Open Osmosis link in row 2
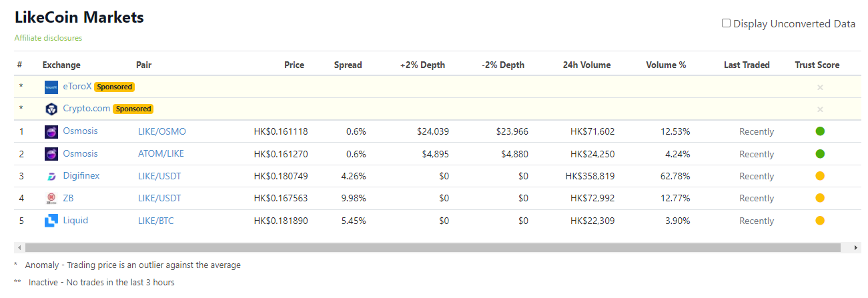868x298 pixels. (x=80, y=154)
